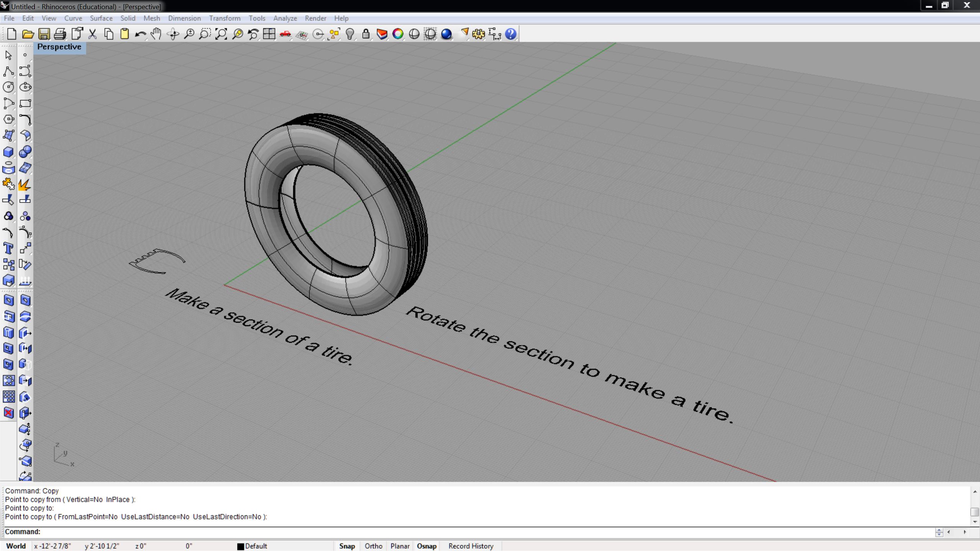980x551 pixels.
Task: Save the model with the floppy icon
Action: click(x=44, y=34)
